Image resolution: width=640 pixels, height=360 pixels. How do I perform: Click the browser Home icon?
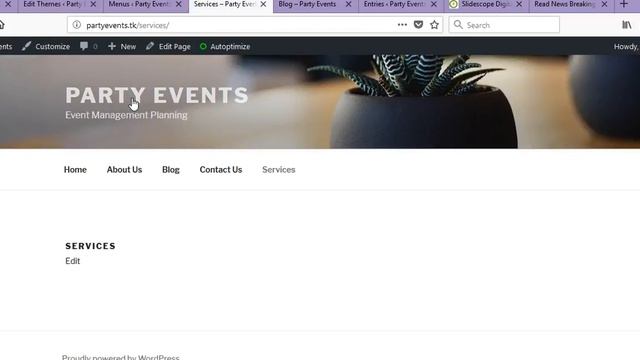2,25
